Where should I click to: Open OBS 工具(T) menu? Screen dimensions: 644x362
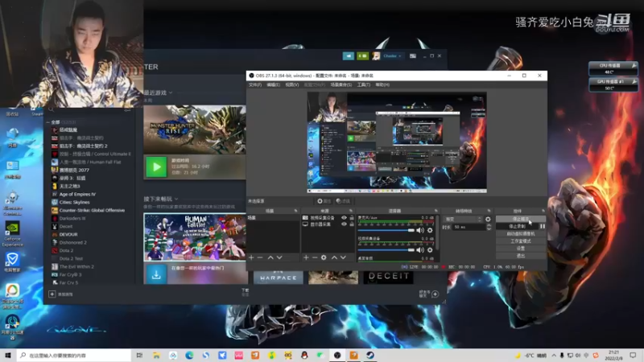pyautogui.click(x=364, y=84)
